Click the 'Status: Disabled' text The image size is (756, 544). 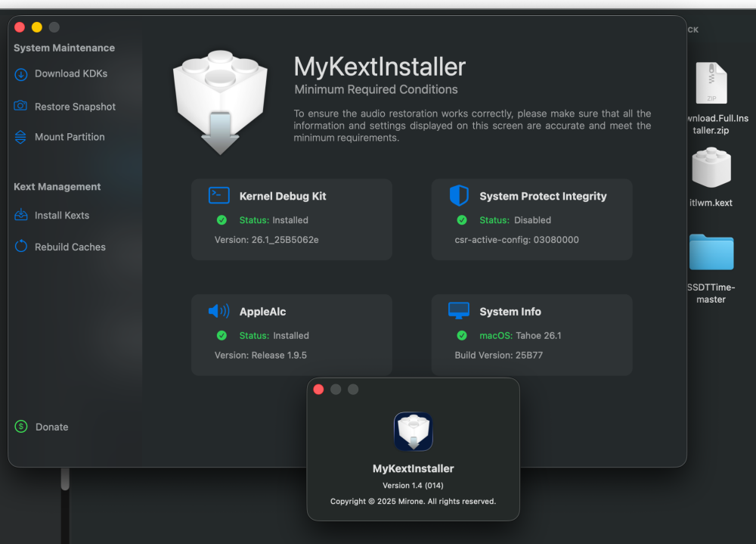[x=516, y=220]
